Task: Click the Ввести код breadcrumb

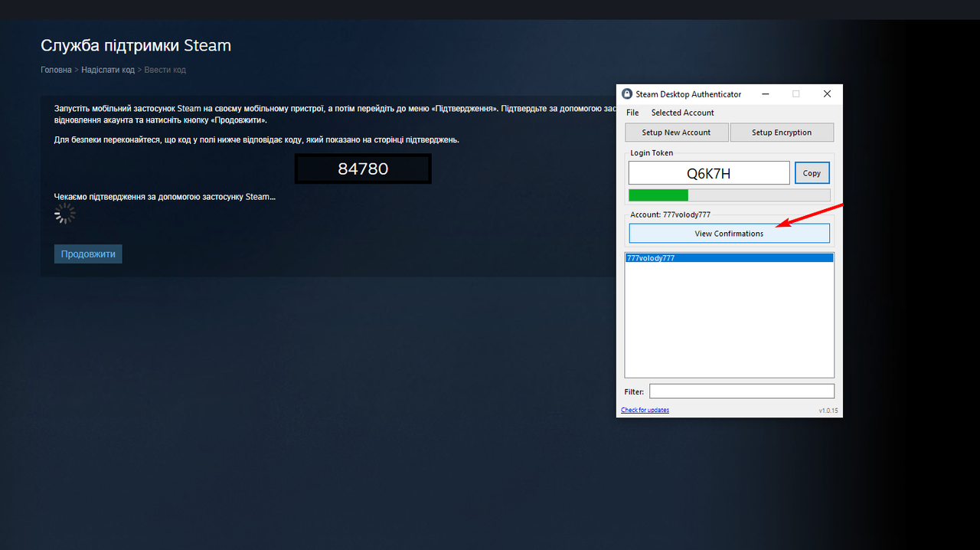Action: tap(165, 70)
